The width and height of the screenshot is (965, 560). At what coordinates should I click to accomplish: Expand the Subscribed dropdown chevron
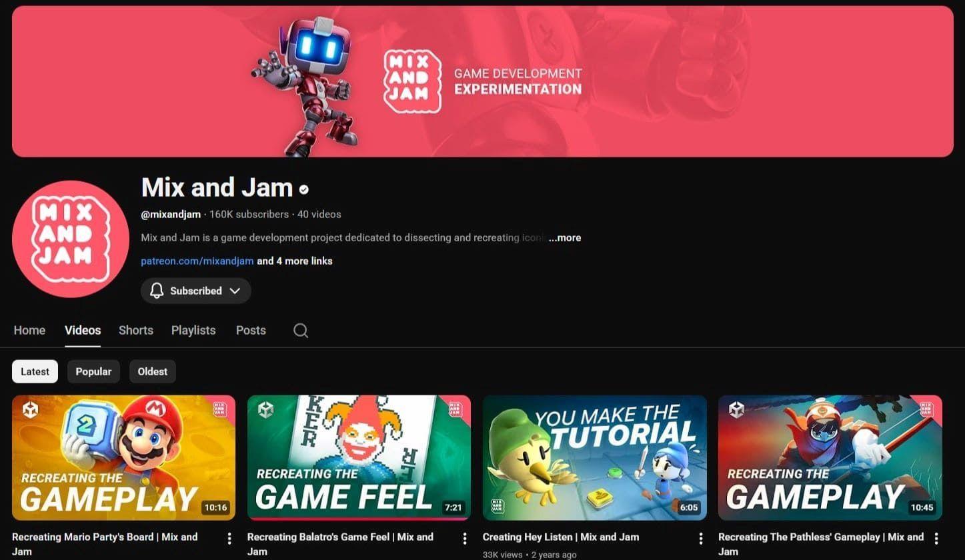coord(235,291)
